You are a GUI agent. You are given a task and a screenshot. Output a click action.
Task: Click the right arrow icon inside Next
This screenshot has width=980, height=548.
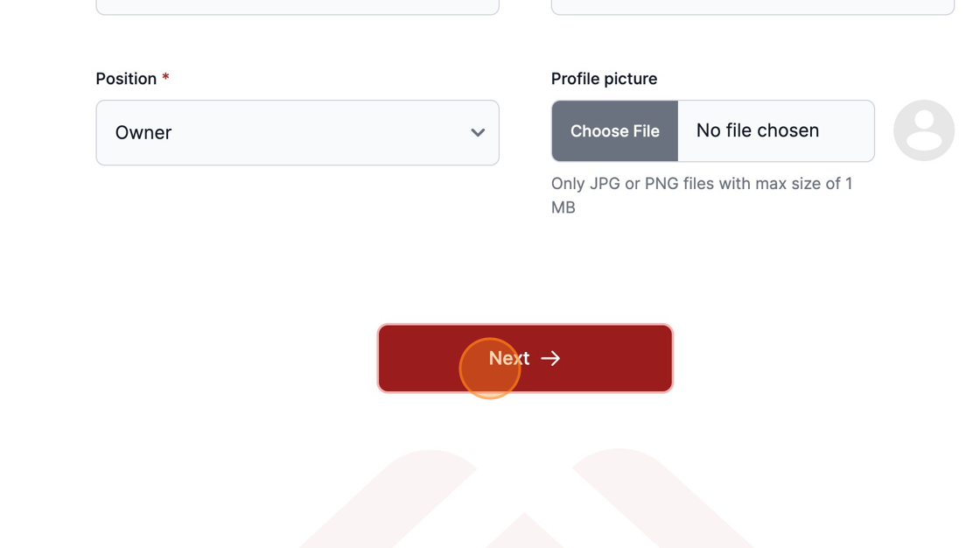[x=550, y=358]
